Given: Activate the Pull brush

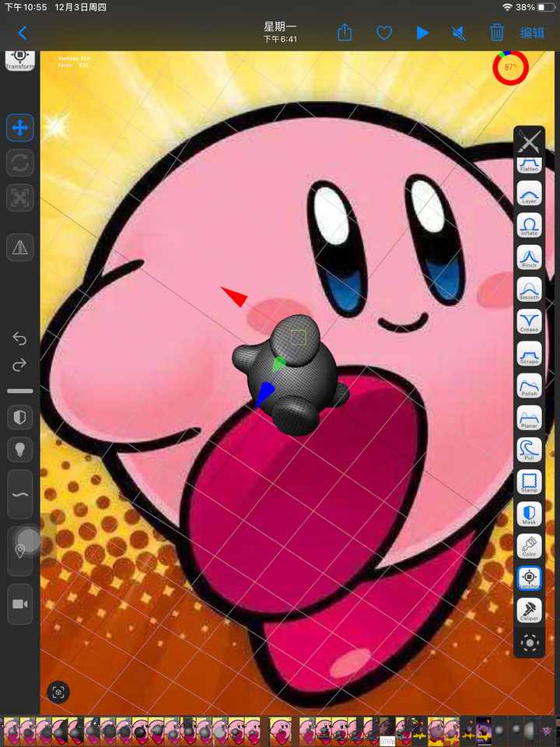Looking at the screenshot, I should click(x=529, y=449).
